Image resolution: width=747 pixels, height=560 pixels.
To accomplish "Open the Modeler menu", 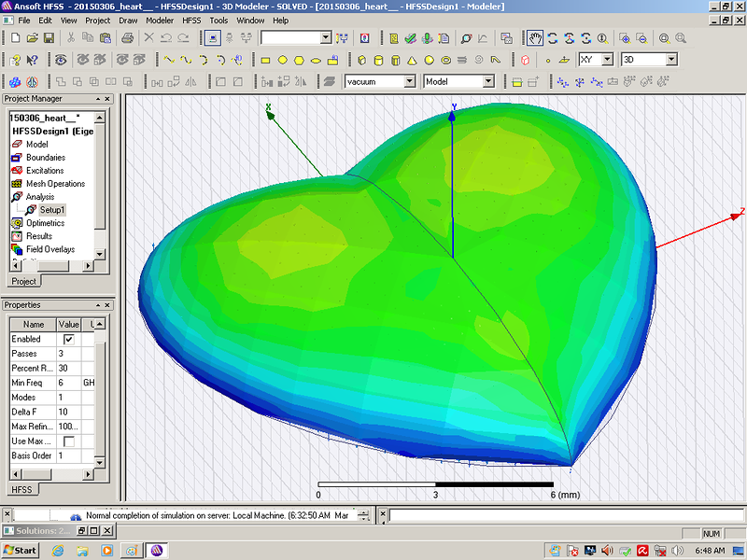I will pos(159,20).
